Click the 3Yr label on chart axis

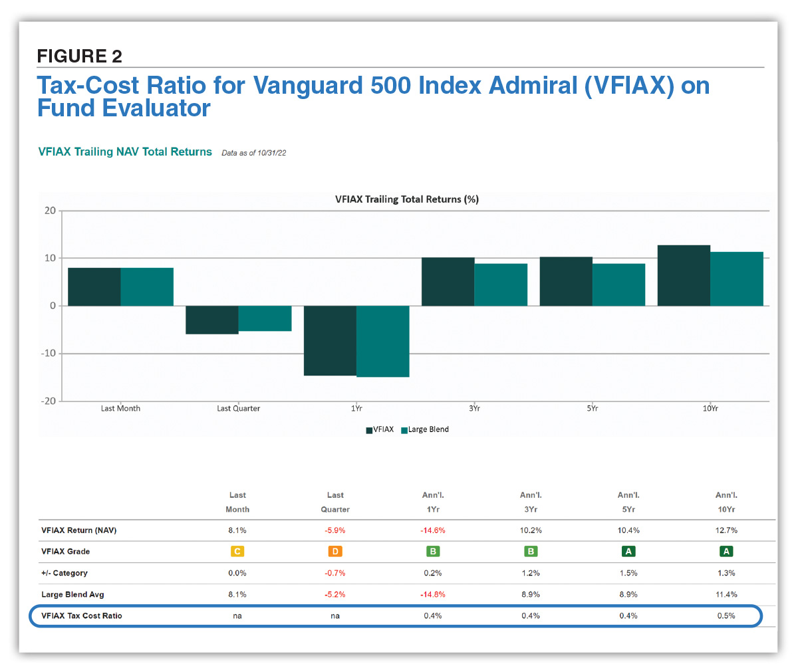point(474,408)
